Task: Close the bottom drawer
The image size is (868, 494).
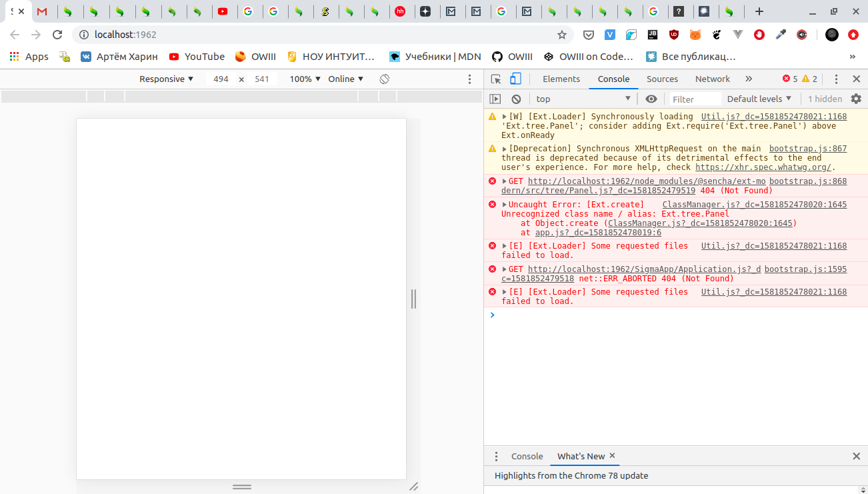Action: (857, 457)
